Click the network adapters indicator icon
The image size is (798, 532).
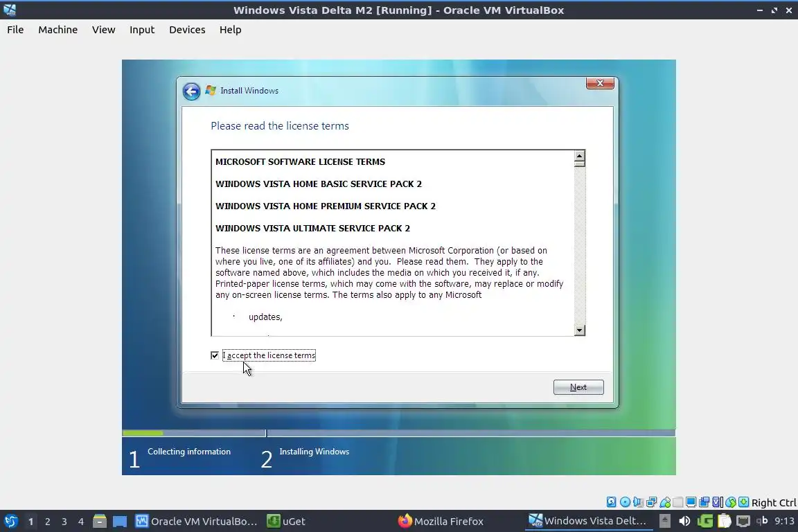point(651,502)
